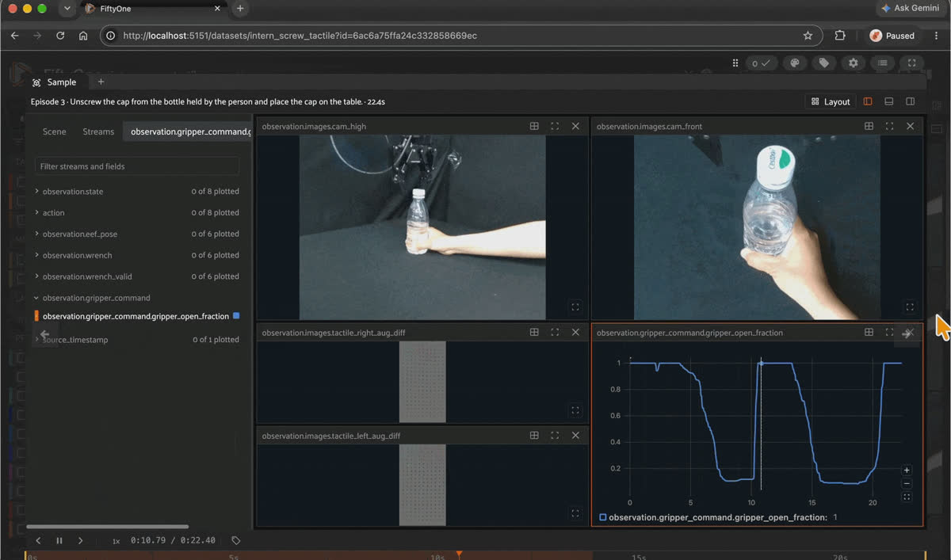Collapse the observation.gripper_command stream group
Screen dimensions: 951x560
click(36, 299)
